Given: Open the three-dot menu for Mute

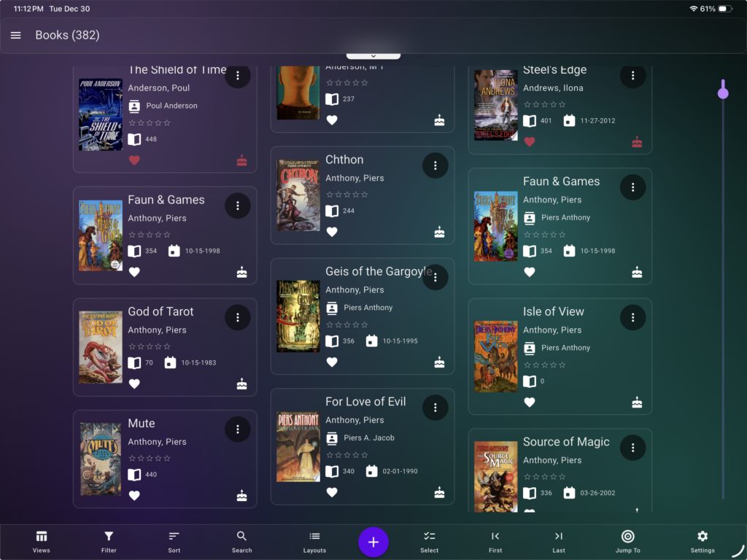Looking at the screenshot, I should (237, 429).
